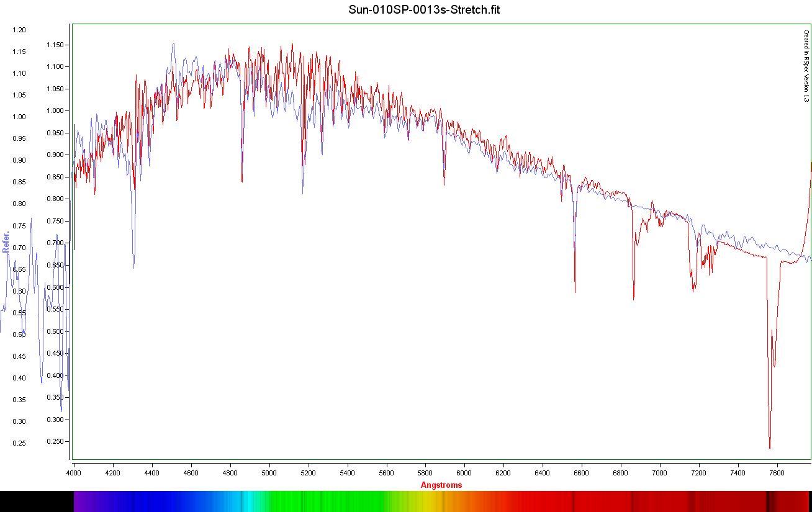Click the 0.850 inner intensity tick
This screenshot has width=812, height=512.
tap(55, 177)
